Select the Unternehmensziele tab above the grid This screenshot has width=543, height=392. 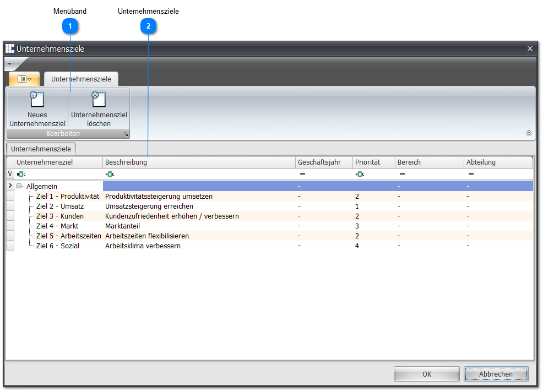click(41, 149)
